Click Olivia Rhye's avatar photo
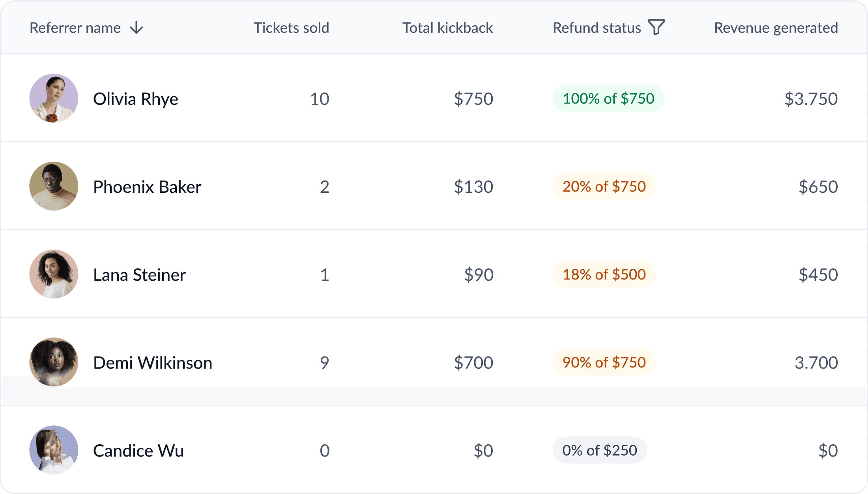Viewport: 868px width, 494px height. (x=54, y=98)
